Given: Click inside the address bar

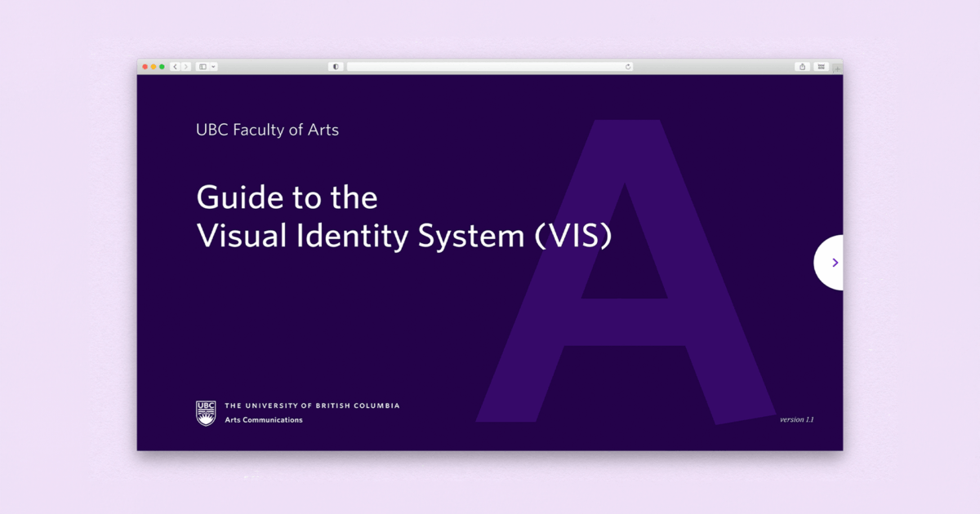Looking at the screenshot, I should pyautogui.click(x=490, y=66).
